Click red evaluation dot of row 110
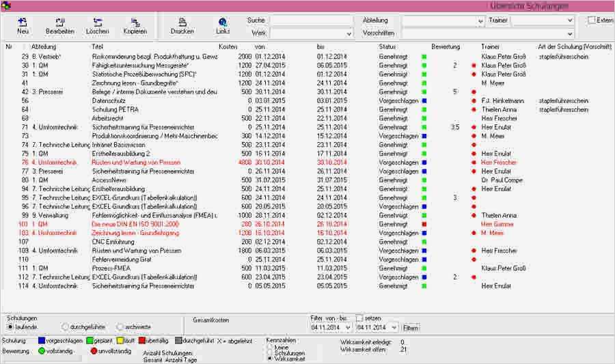615x364 pixels. pyautogui.click(x=474, y=260)
